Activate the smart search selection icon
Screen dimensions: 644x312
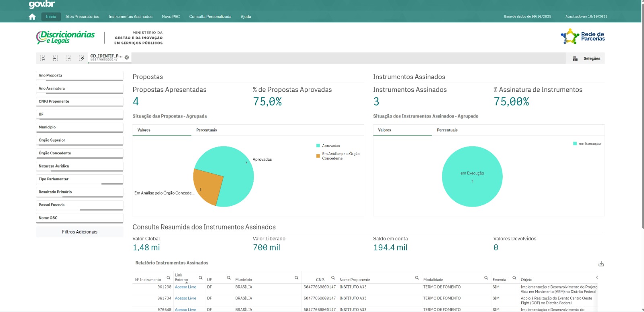(42, 58)
